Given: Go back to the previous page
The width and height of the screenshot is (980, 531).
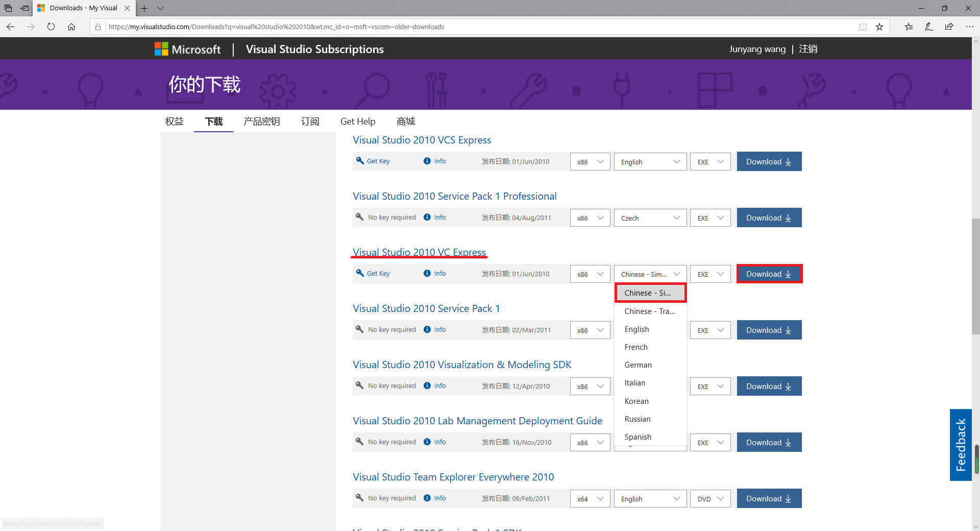Looking at the screenshot, I should coord(10,27).
